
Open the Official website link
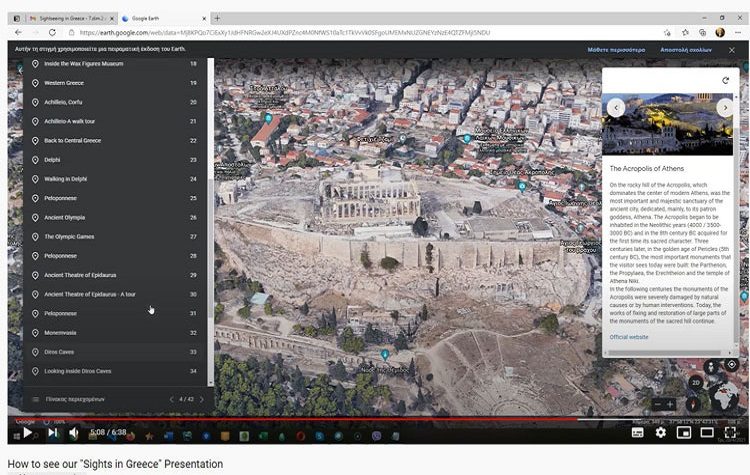point(629,337)
